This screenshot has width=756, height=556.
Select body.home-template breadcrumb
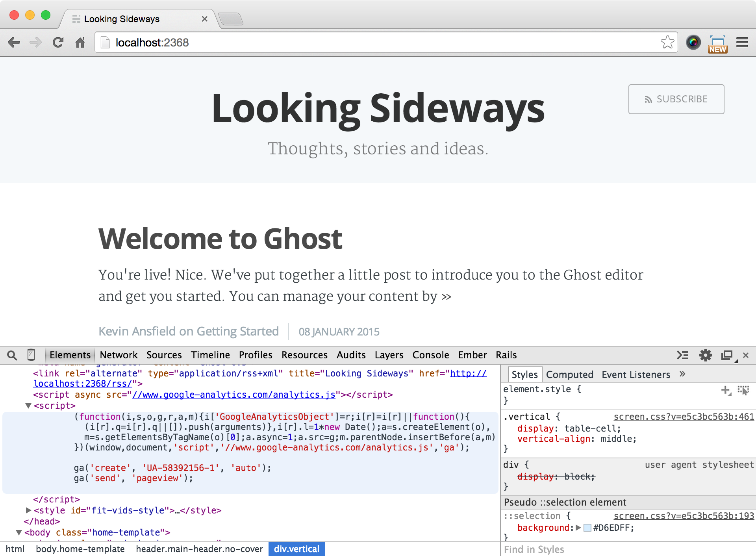(x=80, y=549)
